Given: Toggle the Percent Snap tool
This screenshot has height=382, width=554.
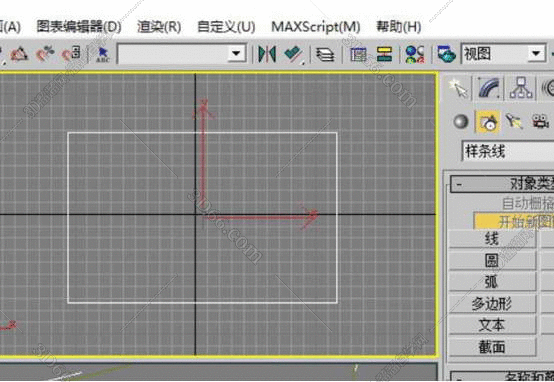Looking at the screenshot, I should 45,54.
